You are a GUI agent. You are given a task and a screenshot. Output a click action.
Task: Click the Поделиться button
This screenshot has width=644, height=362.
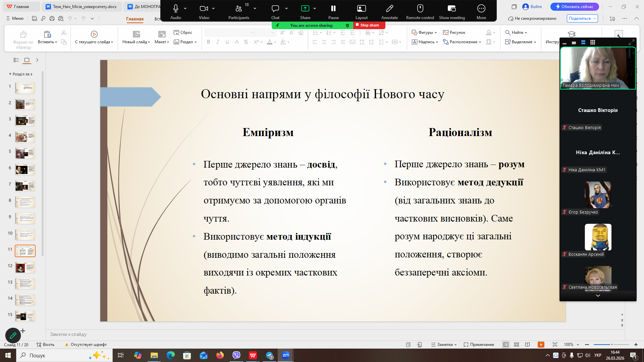(580, 18)
